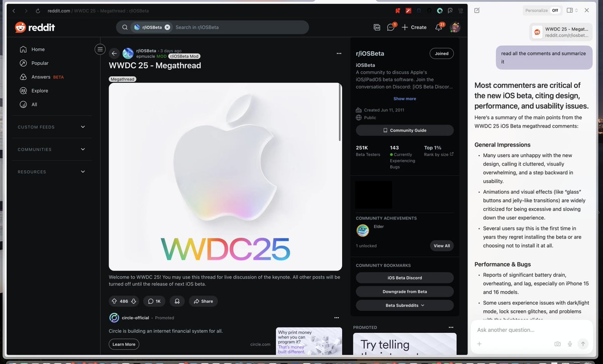Open the attached WWDC 25 Megathread page chip
The image size is (603, 364).
pyautogui.click(x=561, y=32)
